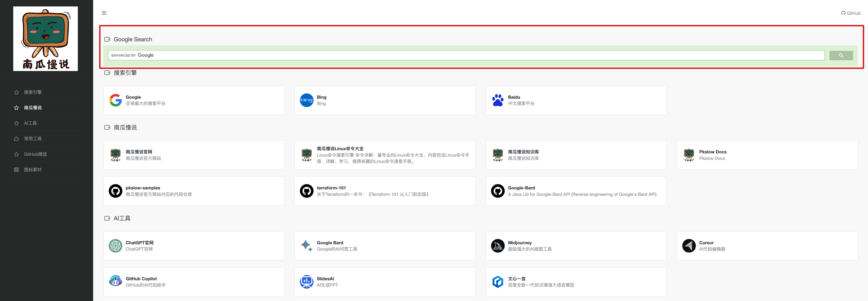Image resolution: width=868 pixels, height=301 pixels.
Task: Click the GitHub Copilot icon
Action: 115,282
